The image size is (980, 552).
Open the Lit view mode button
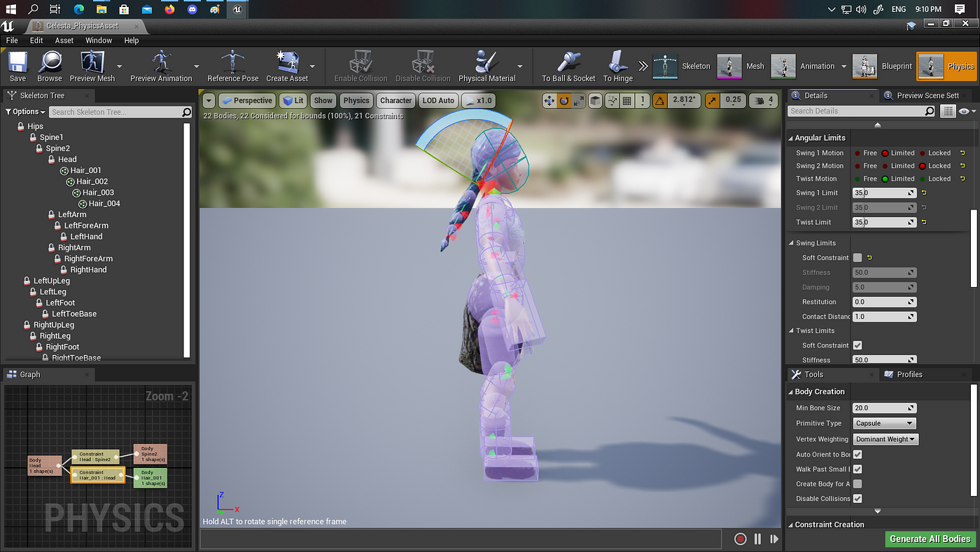(293, 101)
